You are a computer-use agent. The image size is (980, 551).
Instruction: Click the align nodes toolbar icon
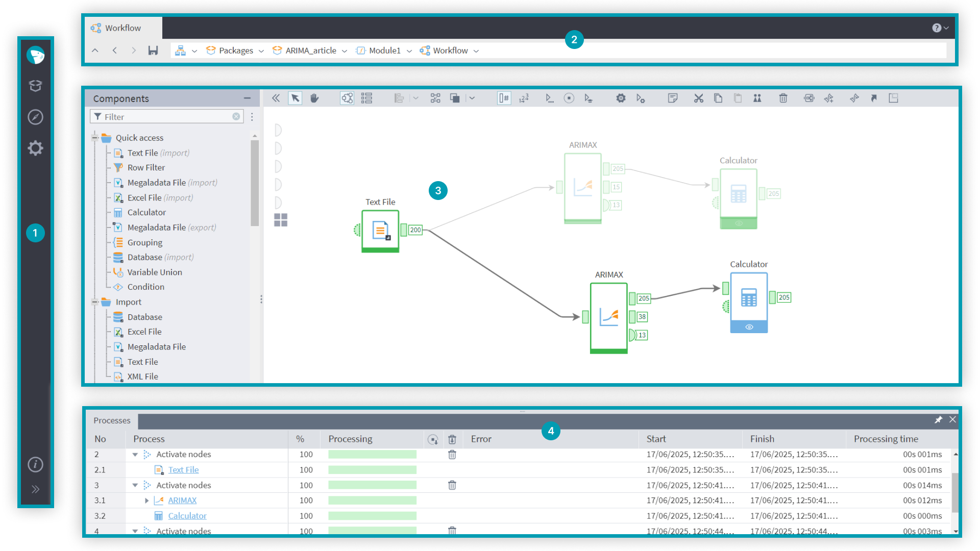tap(399, 98)
